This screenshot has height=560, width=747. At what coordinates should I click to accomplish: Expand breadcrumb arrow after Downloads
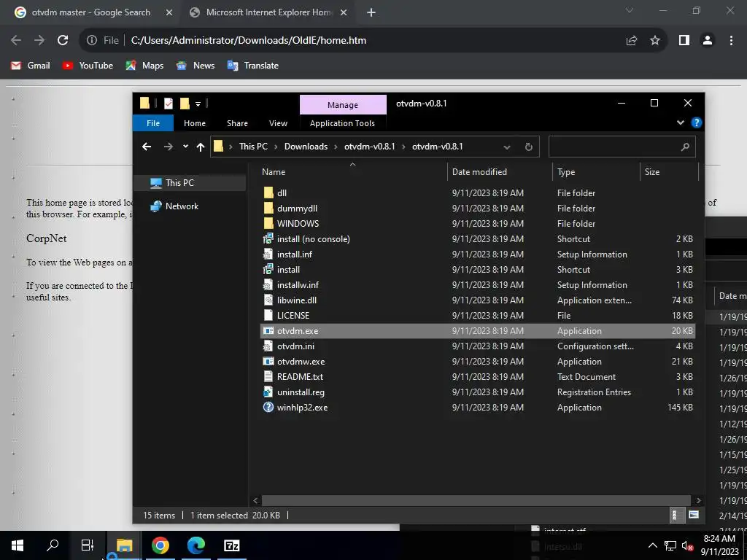(x=336, y=147)
